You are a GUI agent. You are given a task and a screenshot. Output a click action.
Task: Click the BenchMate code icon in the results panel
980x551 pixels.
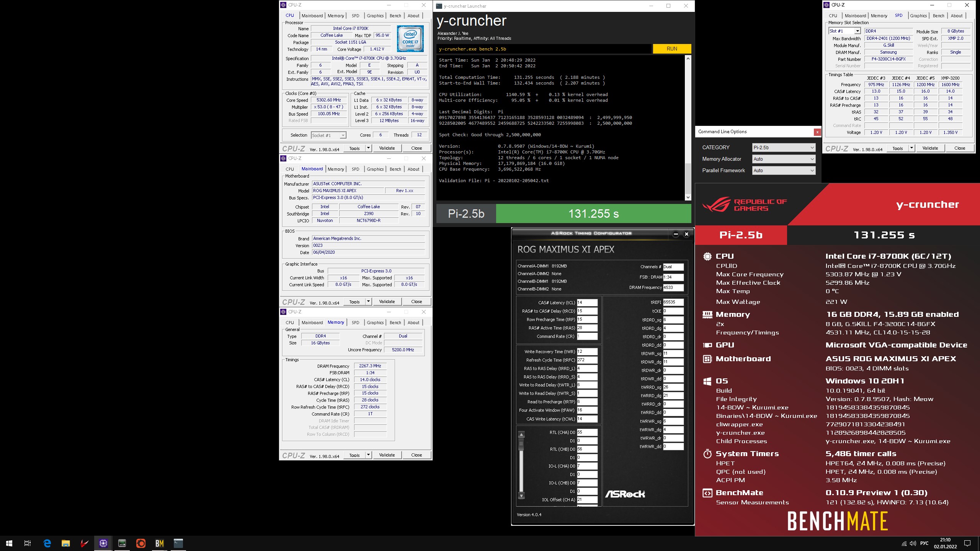coord(707,493)
